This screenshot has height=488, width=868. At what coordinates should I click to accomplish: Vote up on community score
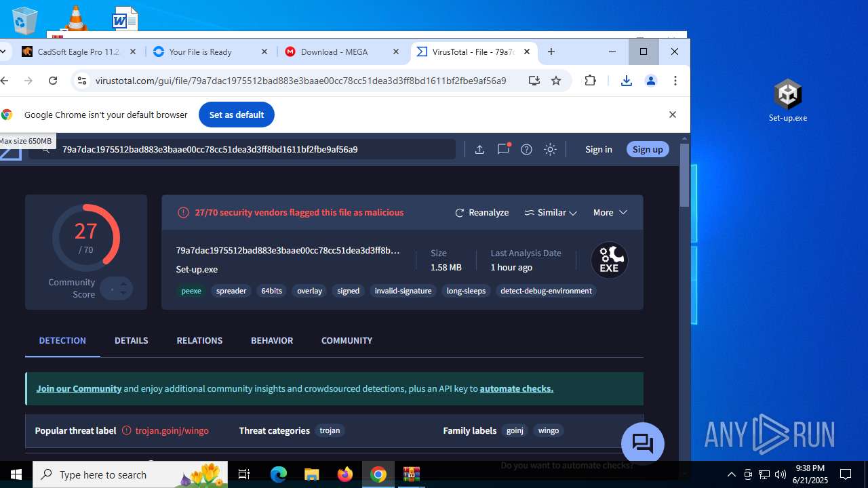point(123,284)
